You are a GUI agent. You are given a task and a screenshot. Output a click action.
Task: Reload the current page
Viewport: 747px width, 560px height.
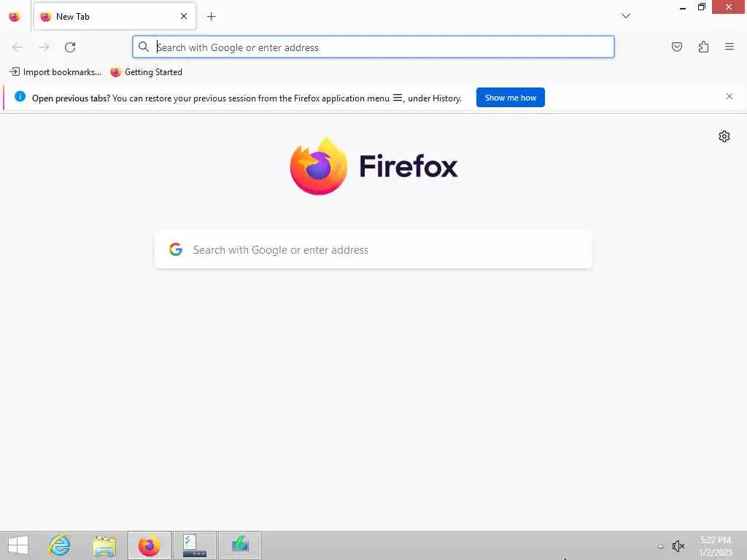coord(70,47)
